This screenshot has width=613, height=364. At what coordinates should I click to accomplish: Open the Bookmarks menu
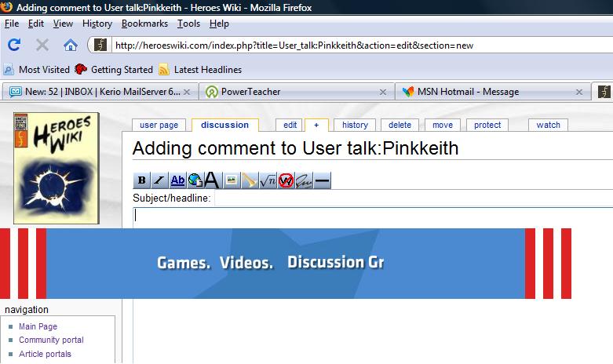pos(144,24)
